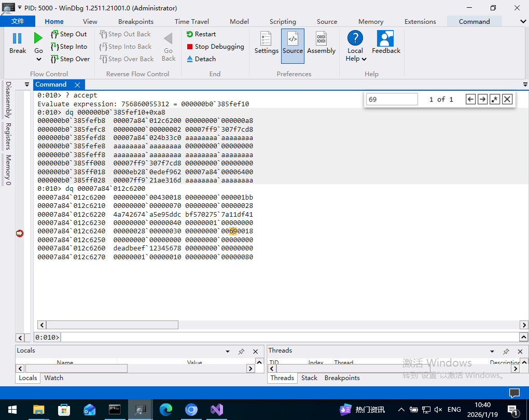Open the Extensions ribbon tab

coord(420,22)
